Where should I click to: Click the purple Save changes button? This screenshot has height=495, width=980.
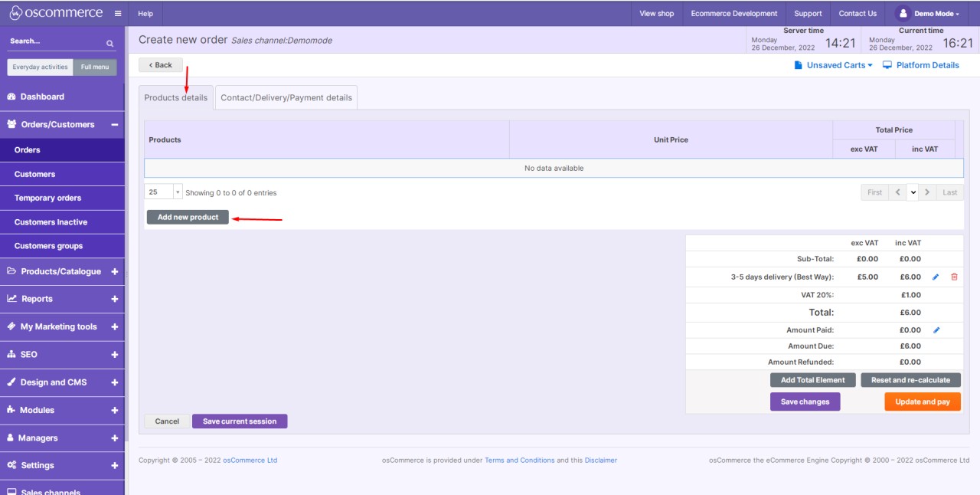point(805,402)
